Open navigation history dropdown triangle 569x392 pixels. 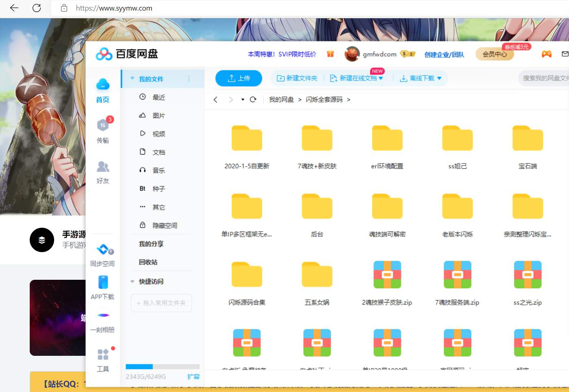point(243,100)
